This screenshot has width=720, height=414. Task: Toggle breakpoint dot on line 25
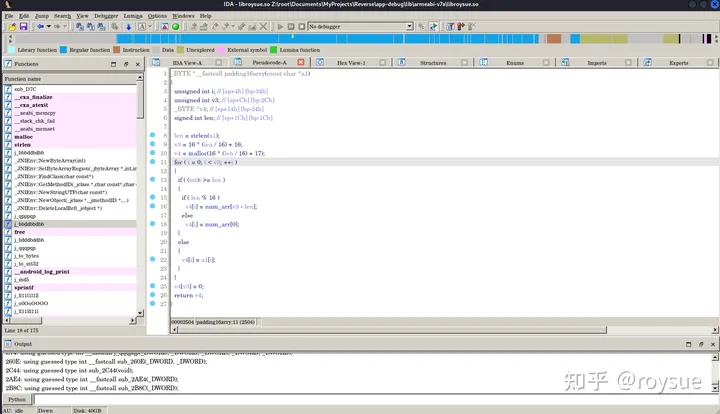pos(153,286)
